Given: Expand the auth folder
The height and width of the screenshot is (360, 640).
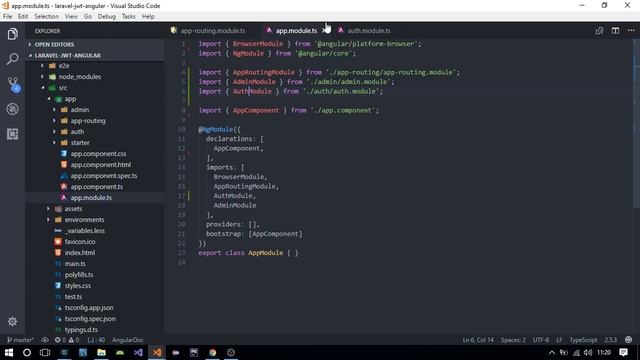Looking at the screenshot, I should [x=77, y=132].
